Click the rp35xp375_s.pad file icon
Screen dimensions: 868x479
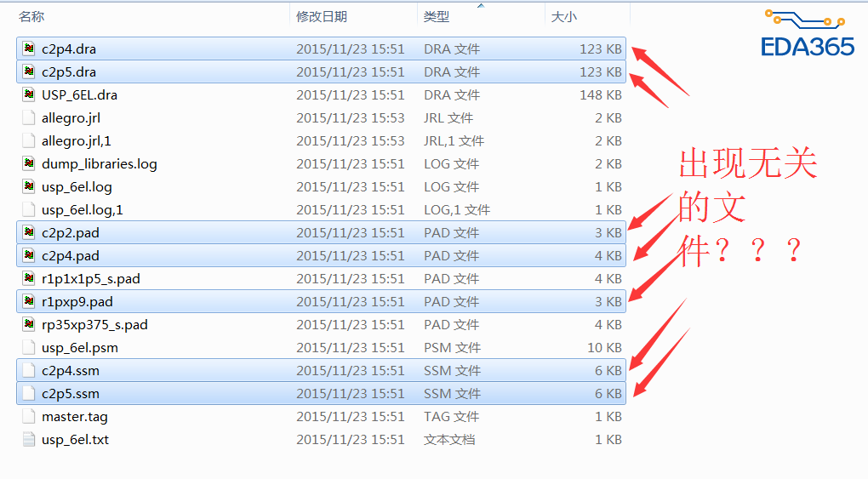pyautogui.click(x=29, y=324)
